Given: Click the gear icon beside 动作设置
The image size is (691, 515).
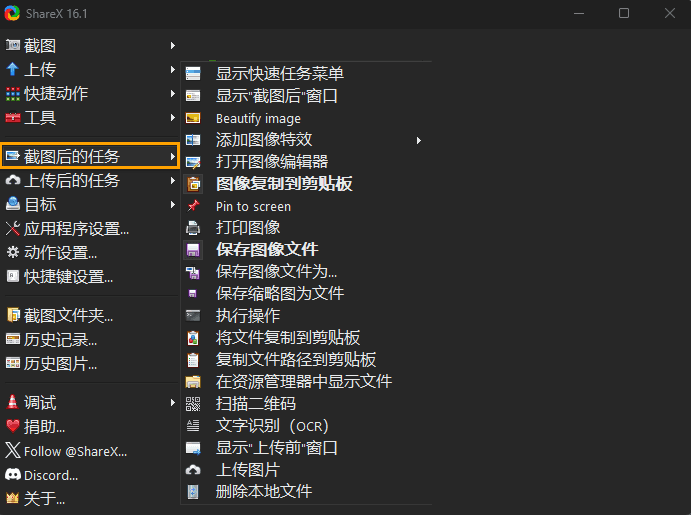Looking at the screenshot, I should click(x=13, y=252).
